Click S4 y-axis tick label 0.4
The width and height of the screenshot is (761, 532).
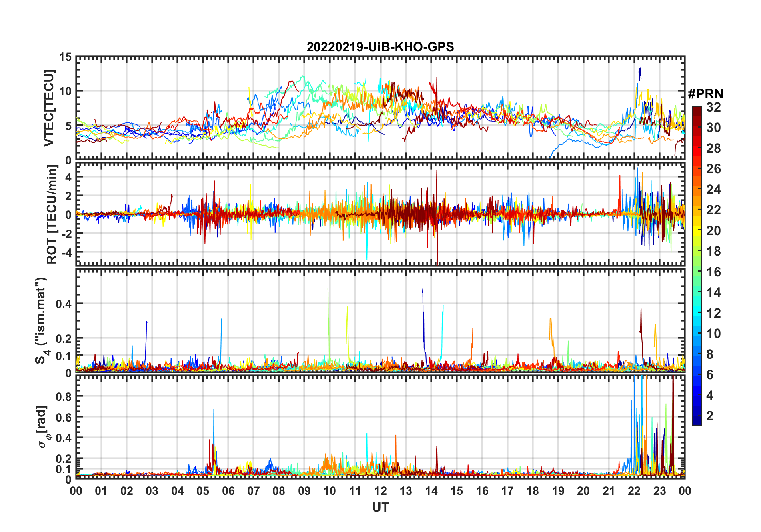[x=64, y=304]
